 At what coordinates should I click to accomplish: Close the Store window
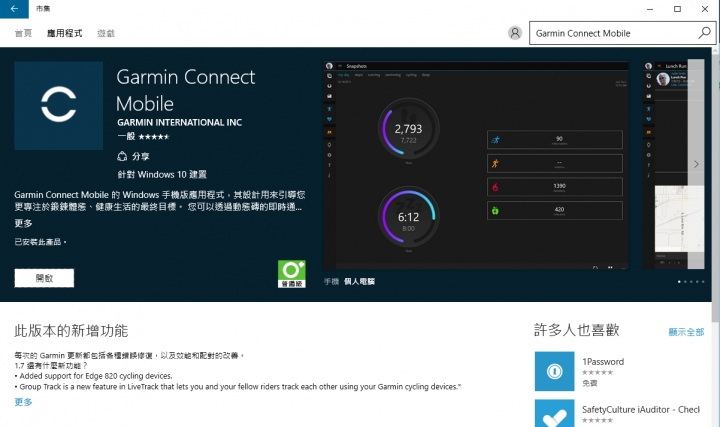tap(705, 9)
